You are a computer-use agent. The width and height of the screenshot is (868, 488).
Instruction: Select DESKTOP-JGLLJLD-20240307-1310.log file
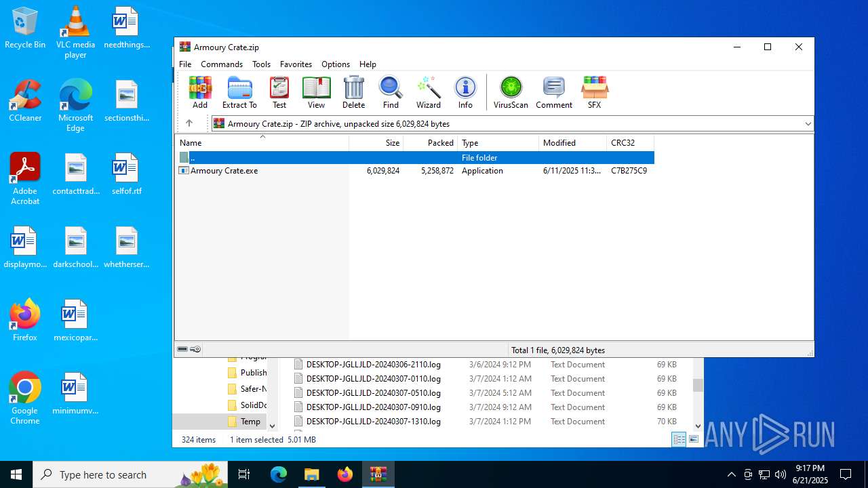click(373, 422)
